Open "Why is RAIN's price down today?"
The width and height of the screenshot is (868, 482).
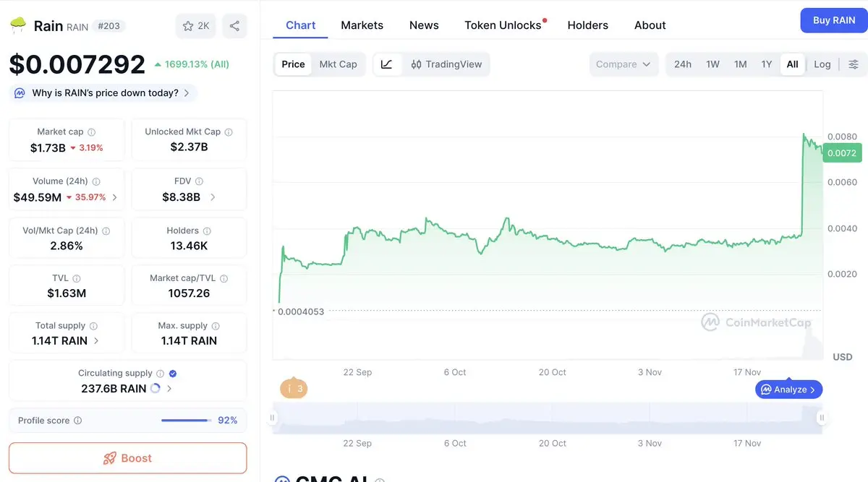point(105,93)
